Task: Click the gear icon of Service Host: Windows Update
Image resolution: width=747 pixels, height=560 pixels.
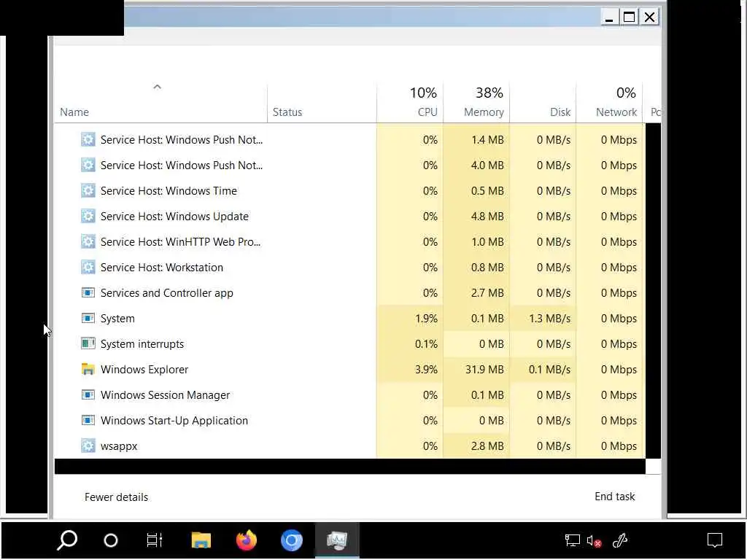Action: pyautogui.click(x=88, y=216)
